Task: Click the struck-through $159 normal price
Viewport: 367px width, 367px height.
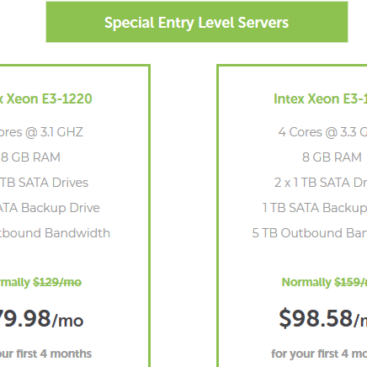Action: (x=351, y=282)
